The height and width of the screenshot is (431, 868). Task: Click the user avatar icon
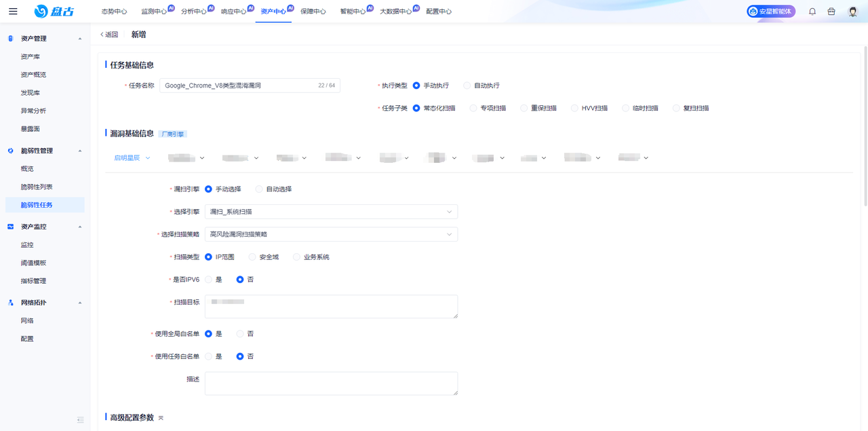pos(852,10)
